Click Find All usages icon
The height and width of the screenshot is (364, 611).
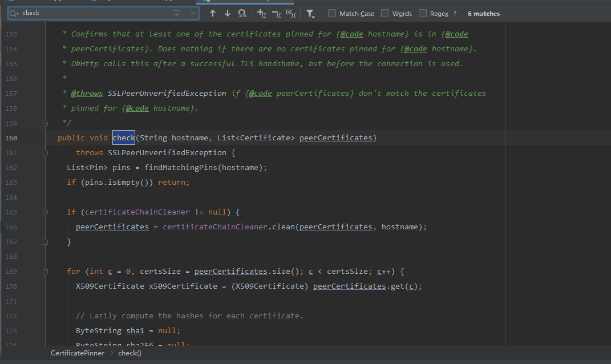[242, 14]
